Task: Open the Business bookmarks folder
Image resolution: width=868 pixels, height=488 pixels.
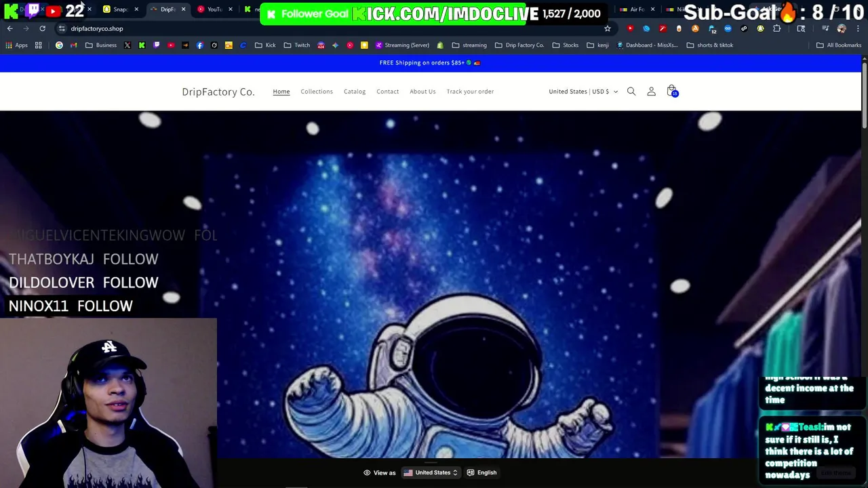Action: 100,45
